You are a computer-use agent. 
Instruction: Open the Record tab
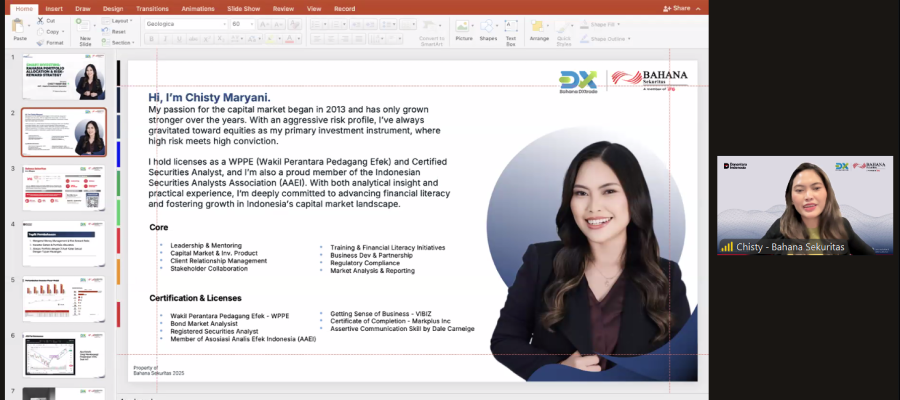[x=344, y=9]
